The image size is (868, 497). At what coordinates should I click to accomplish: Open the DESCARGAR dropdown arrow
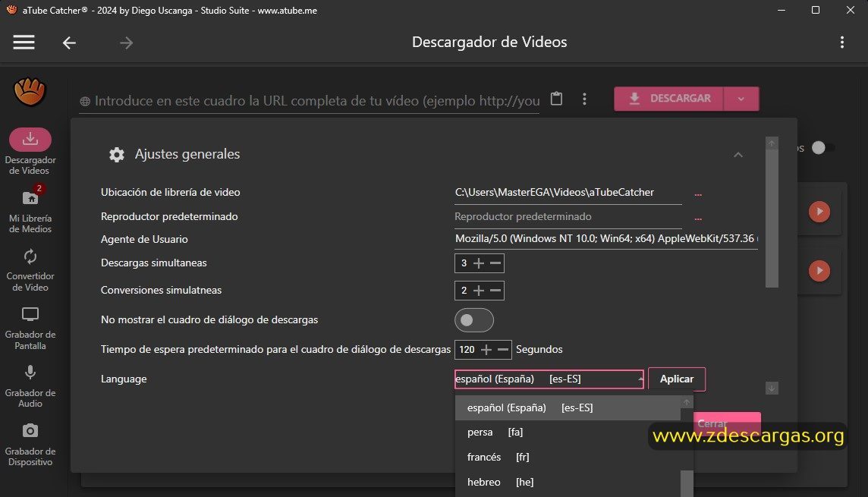741,99
